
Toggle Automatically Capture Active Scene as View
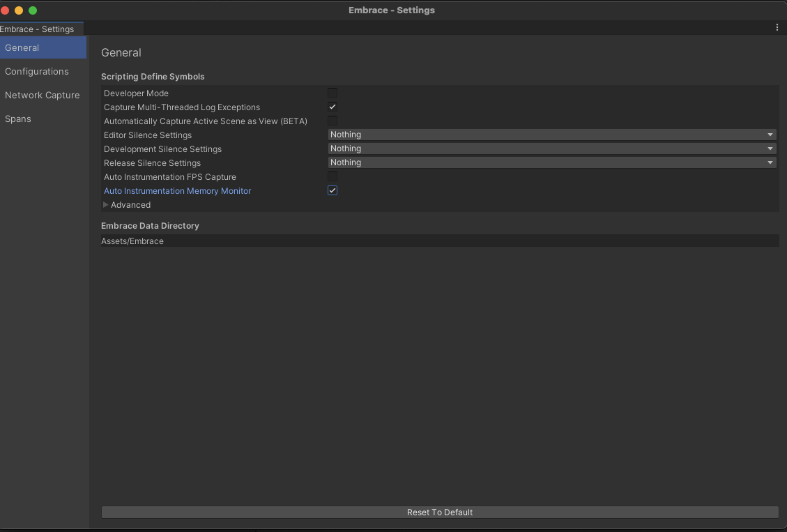pyautogui.click(x=333, y=121)
